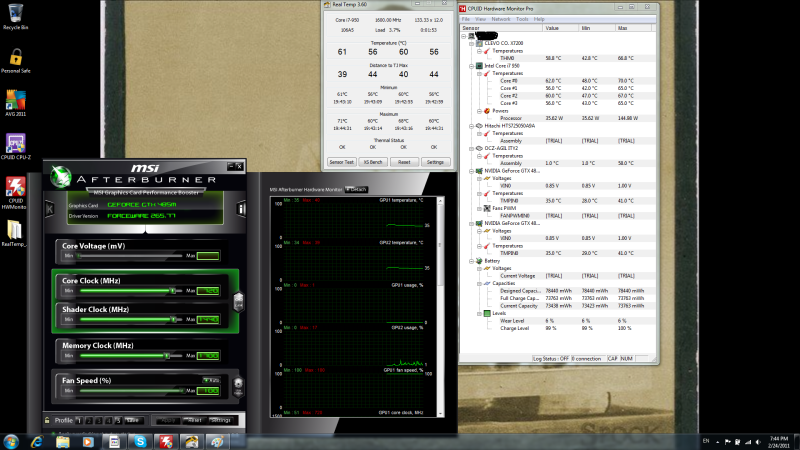Click the network signal tray icon

click(748, 442)
